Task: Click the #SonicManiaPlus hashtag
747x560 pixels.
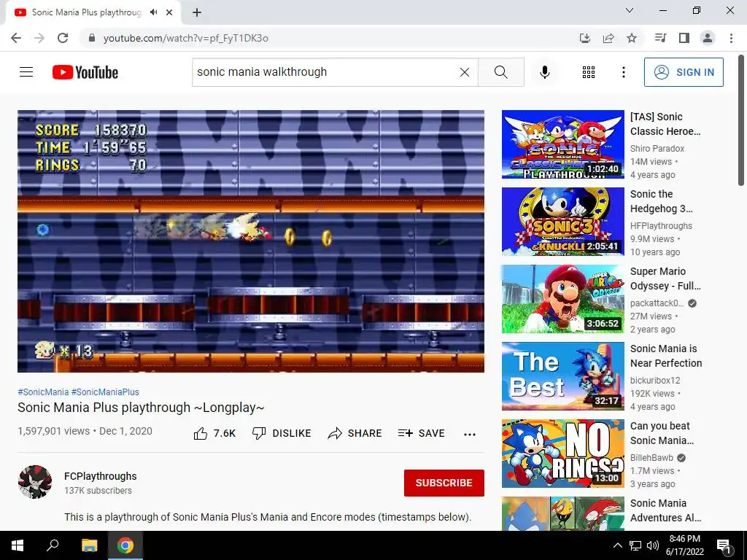Action: coord(105,392)
